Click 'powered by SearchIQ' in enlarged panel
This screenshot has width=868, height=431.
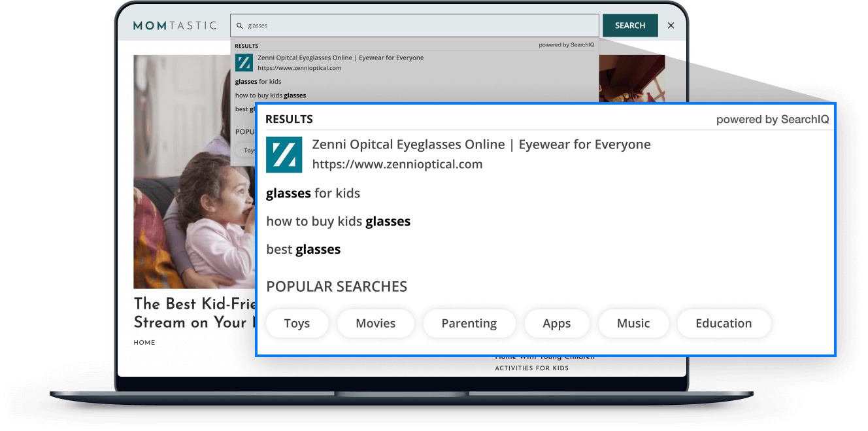(x=773, y=119)
